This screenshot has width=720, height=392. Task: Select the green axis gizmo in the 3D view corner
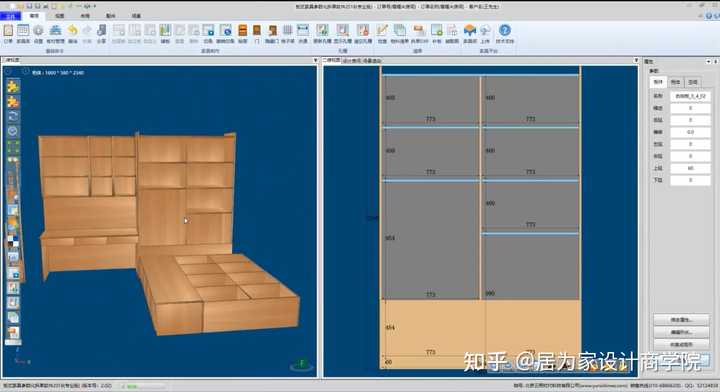tap(302, 364)
